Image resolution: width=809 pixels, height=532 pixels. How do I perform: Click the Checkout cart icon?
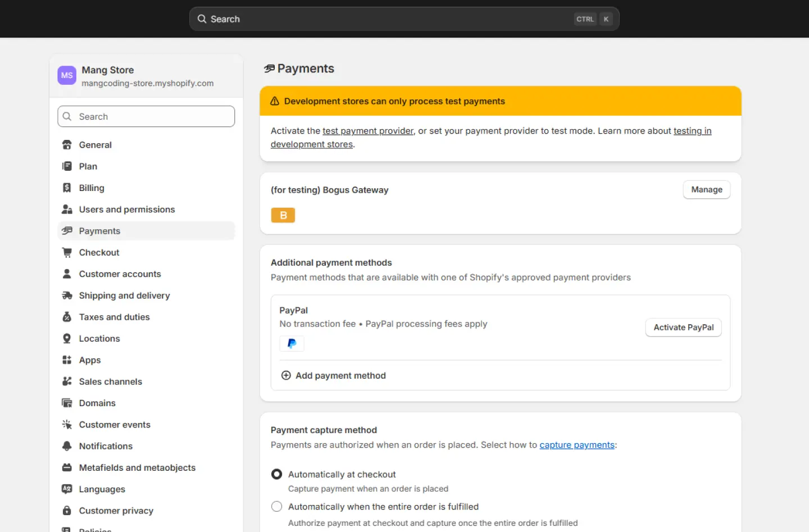click(x=67, y=252)
